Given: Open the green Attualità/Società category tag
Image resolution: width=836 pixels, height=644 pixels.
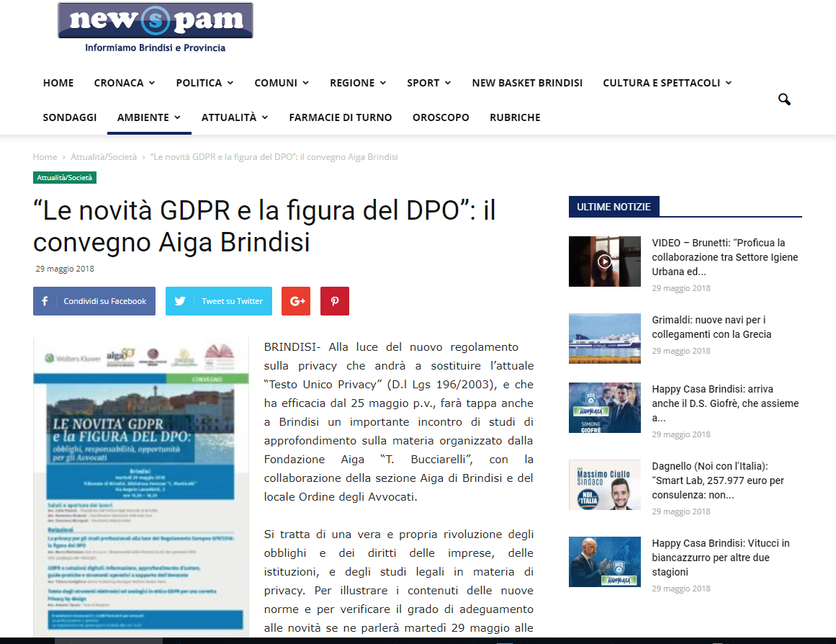Looking at the screenshot, I should [x=65, y=178].
